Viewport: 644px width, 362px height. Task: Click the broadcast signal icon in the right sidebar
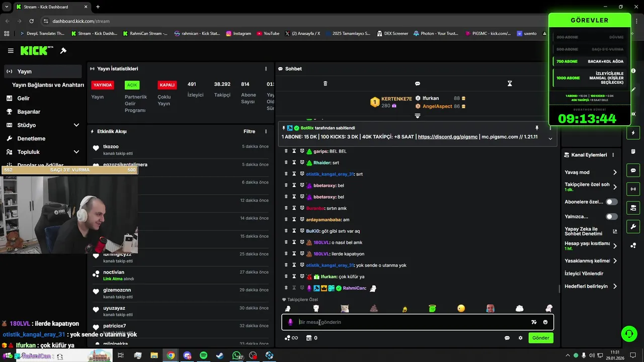coord(633,189)
